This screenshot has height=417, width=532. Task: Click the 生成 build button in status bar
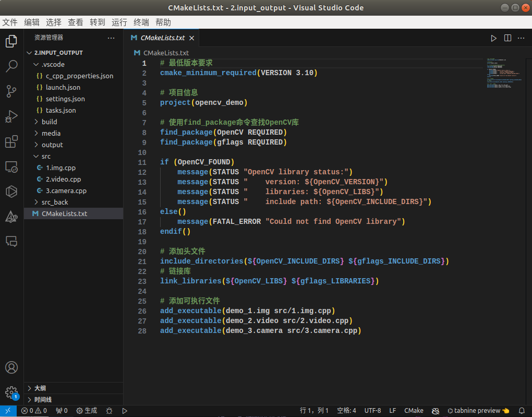(x=87, y=411)
